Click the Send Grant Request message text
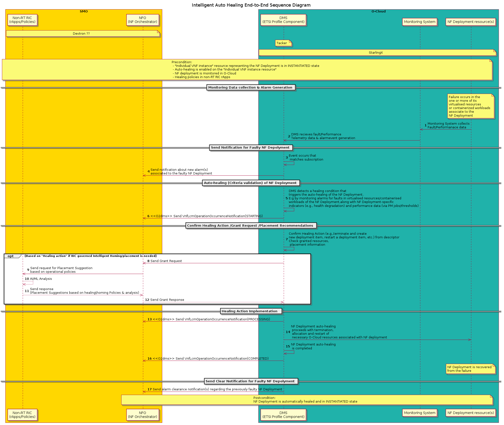504x425 pixels. point(166,261)
